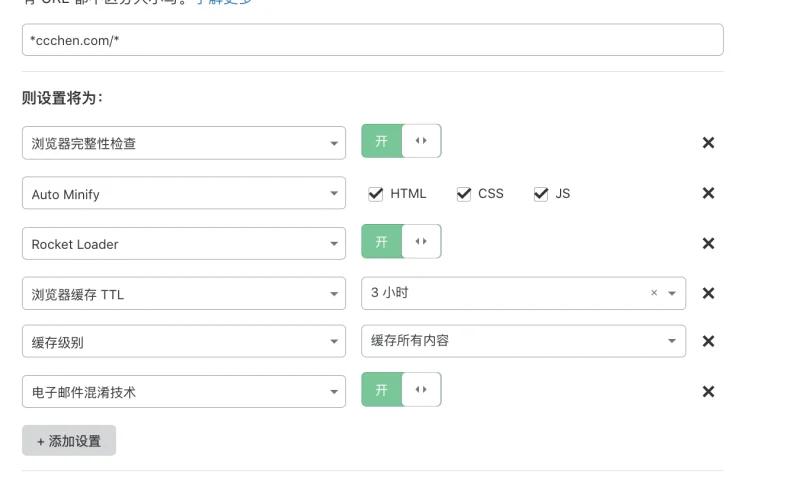Image resolution: width=800 pixels, height=480 pixels.
Task: Delete the Auto Minify setting row
Action: (x=708, y=193)
